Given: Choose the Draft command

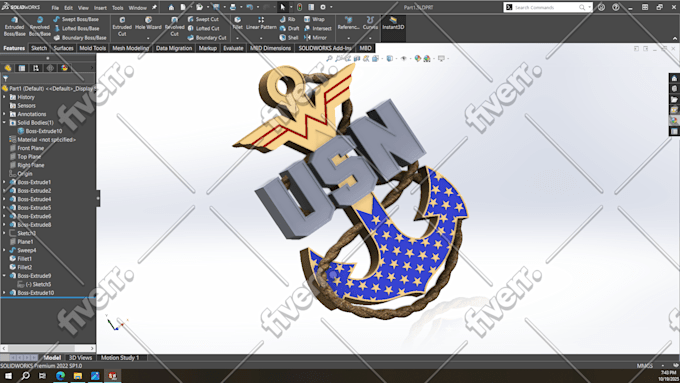Looking at the screenshot, I should coord(289,29).
